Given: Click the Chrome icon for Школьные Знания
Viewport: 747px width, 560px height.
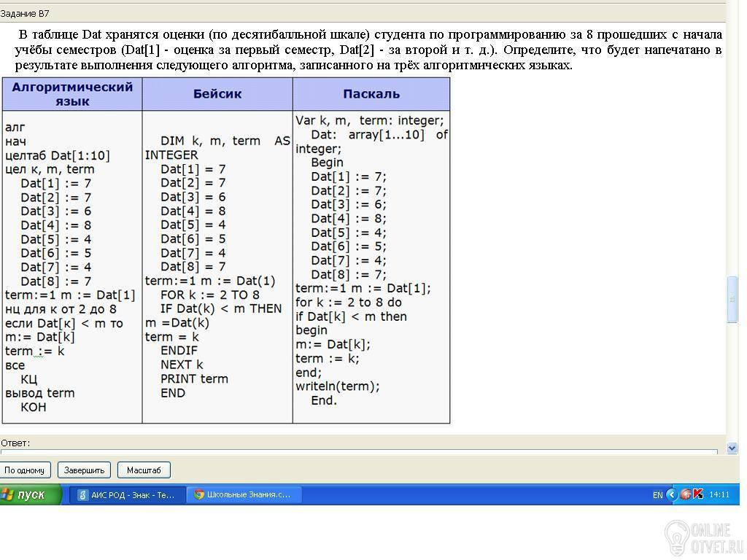Looking at the screenshot, I should coord(199,495).
